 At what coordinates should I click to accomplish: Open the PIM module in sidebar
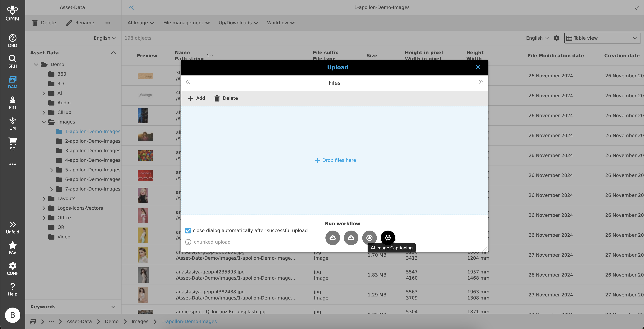(x=12, y=103)
